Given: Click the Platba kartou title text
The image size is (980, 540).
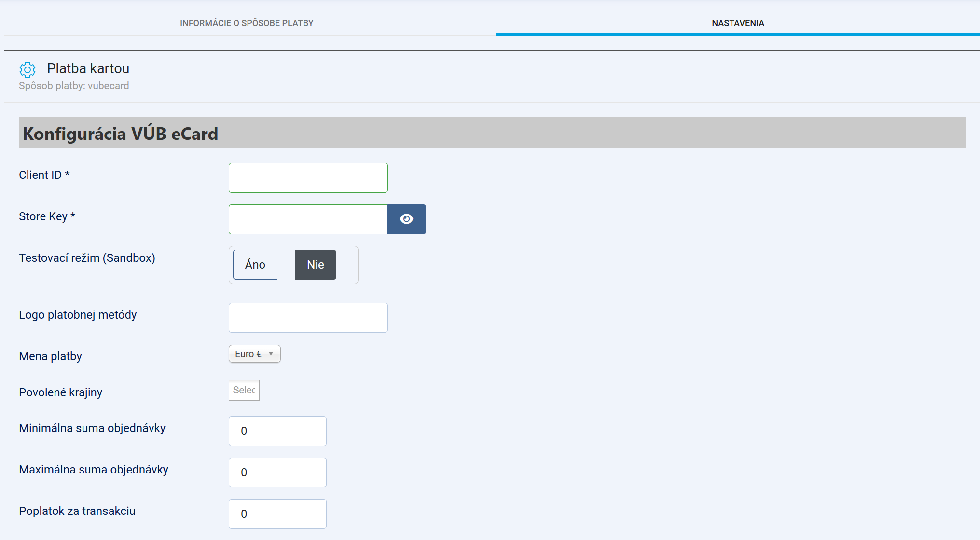Looking at the screenshot, I should [x=88, y=68].
